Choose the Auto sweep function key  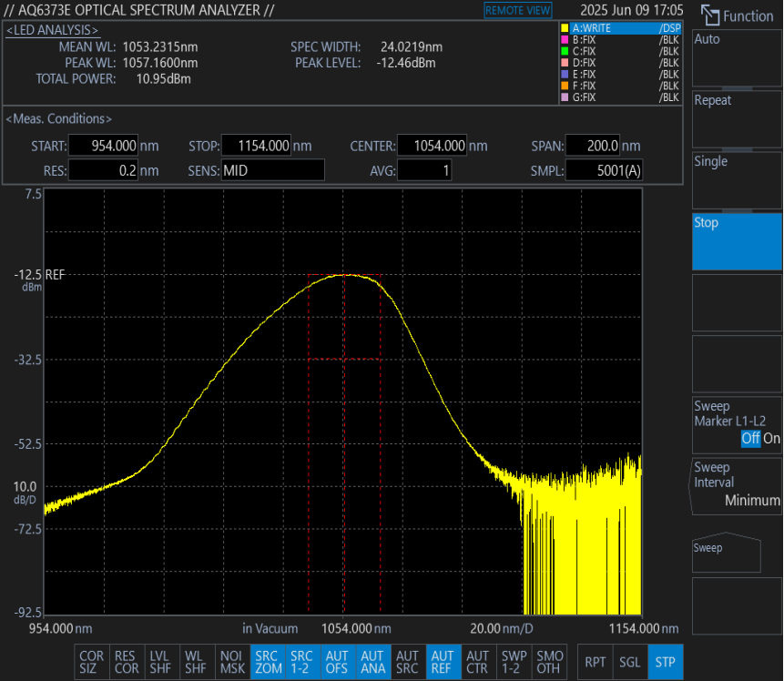click(x=737, y=56)
